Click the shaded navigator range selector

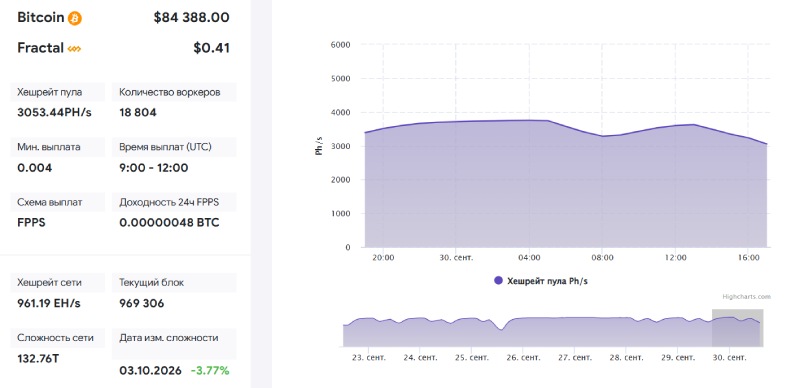tap(737, 328)
